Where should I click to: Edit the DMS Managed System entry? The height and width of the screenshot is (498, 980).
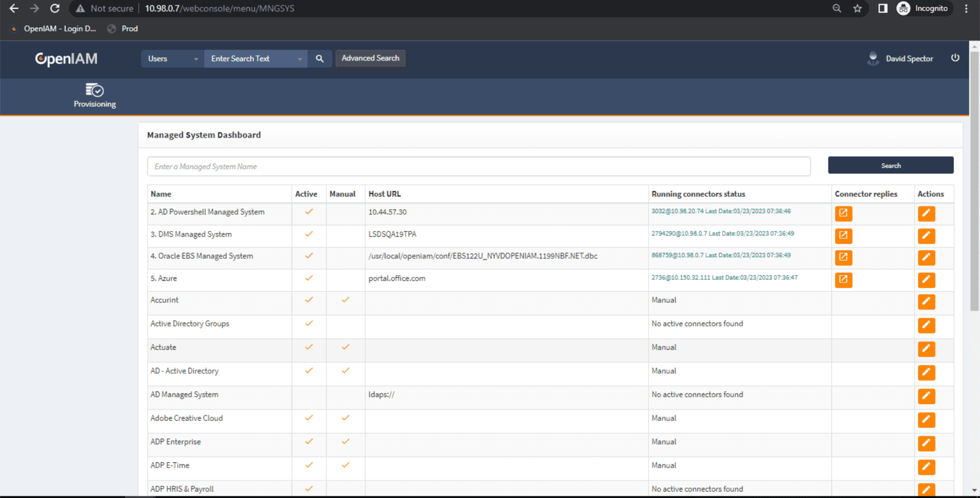[x=926, y=236]
